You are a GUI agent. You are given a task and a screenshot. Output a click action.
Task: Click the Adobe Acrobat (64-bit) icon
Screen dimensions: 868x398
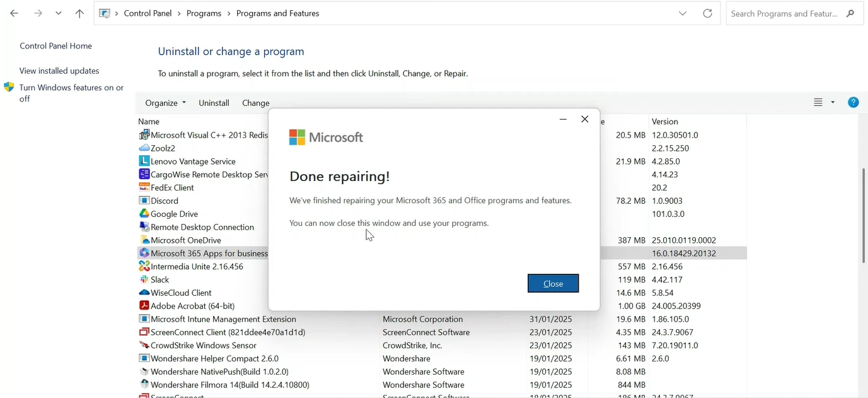coord(144,306)
